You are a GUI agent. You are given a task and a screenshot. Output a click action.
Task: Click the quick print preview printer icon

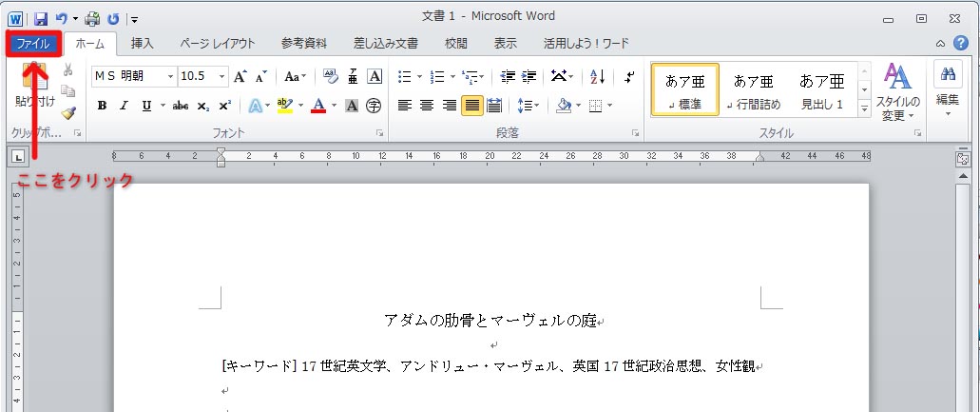92,19
